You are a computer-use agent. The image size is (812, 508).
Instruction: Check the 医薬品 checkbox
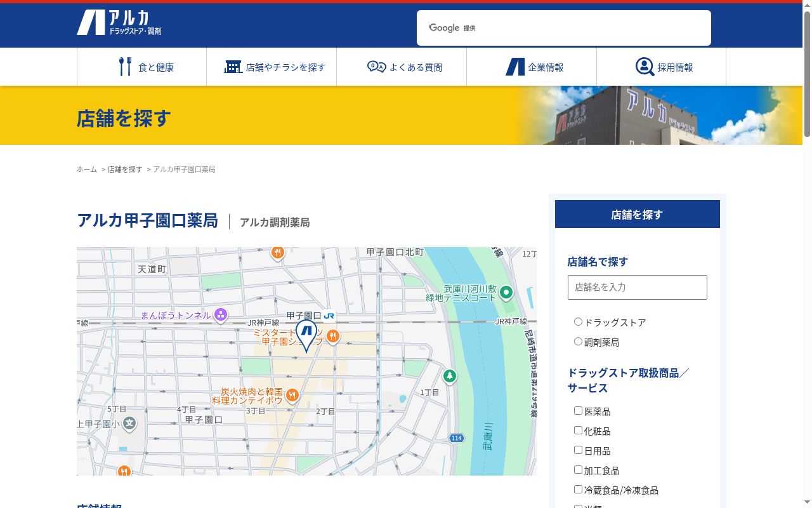578,411
